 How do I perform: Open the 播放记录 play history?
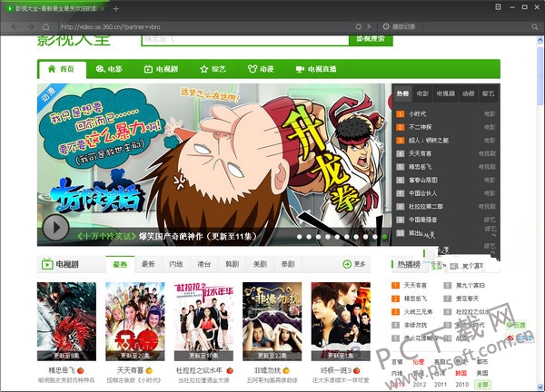pos(400,26)
